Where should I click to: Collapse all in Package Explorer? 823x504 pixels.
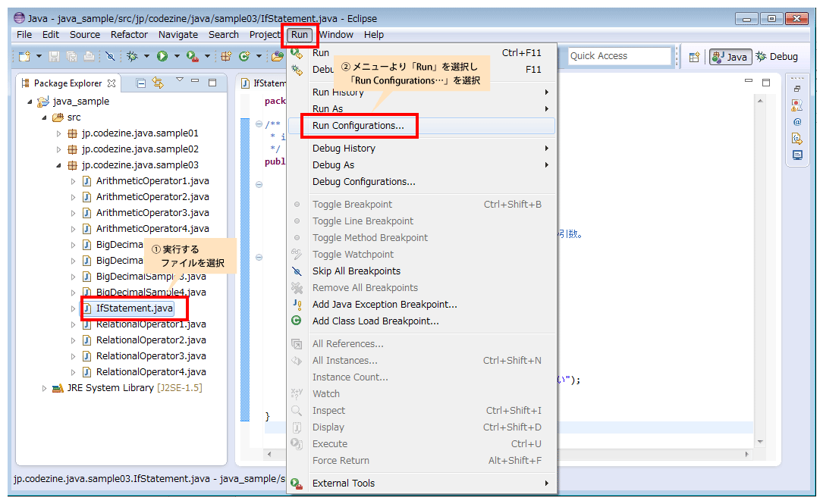[141, 83]
